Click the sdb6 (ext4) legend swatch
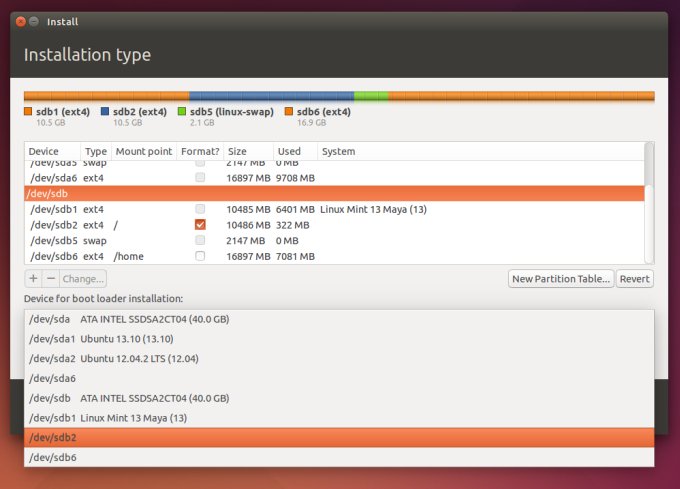The image size is (680, 489). (x=289, y=111)
